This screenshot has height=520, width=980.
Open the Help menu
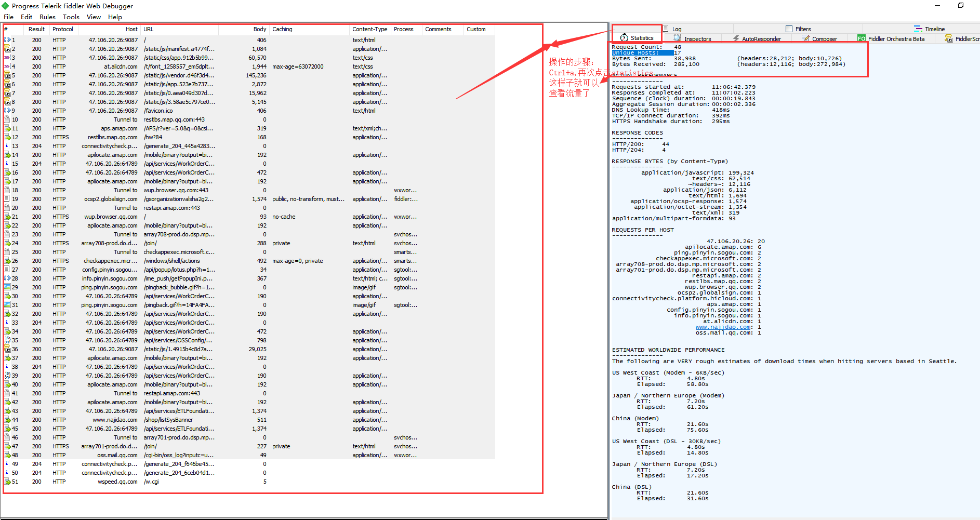point(115,17)
